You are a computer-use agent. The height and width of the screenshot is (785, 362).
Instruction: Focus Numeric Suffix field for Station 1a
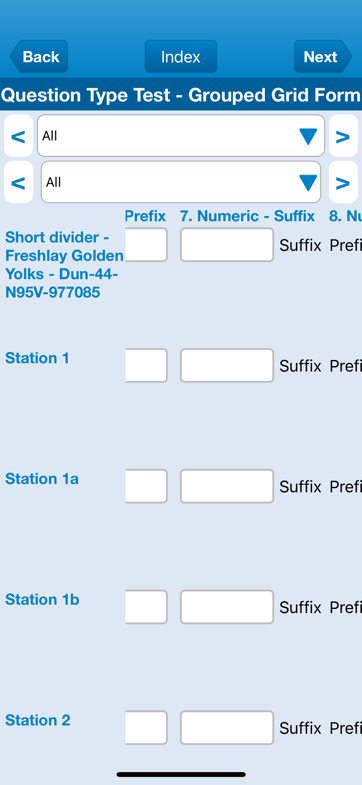[x=227, y=486]
